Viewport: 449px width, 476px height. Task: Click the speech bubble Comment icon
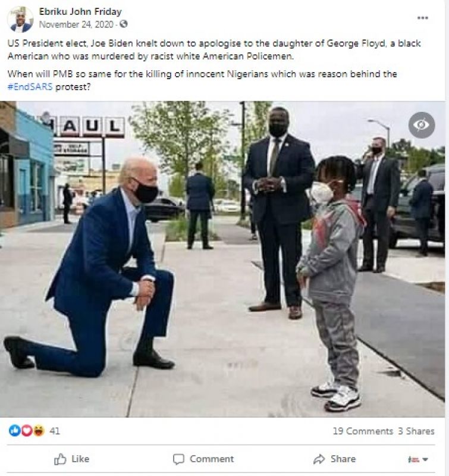pyautogui.click(x=178, y=459)
